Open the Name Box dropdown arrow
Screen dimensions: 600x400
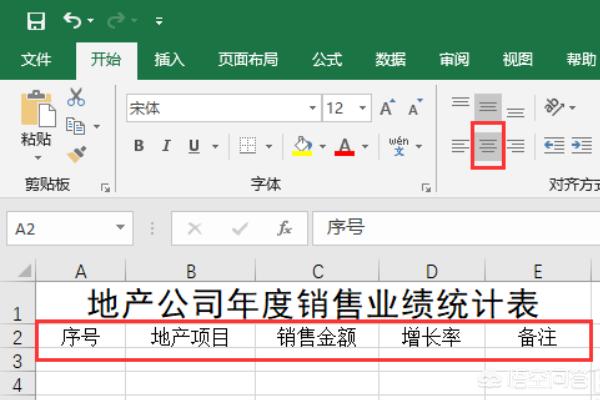click(x=121, y=228)
